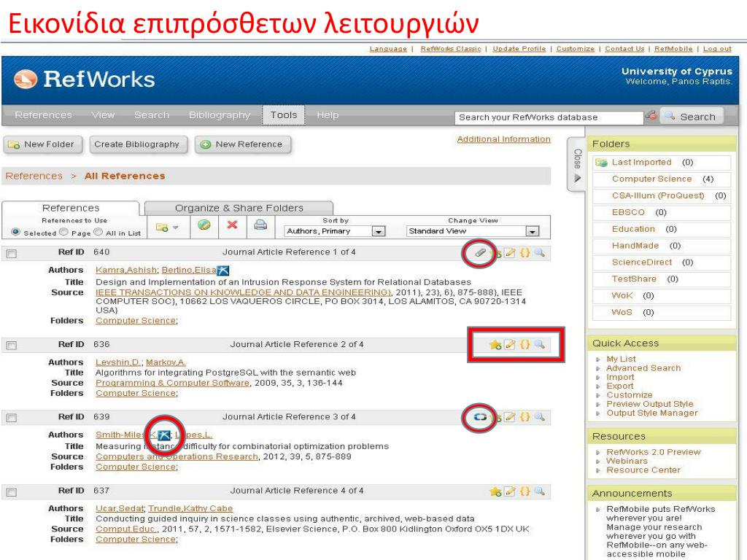The width and height of the screenshot is (747, 560).
Task: Open Advanced Search in Quick Access
Action: [x=643, y=368]
